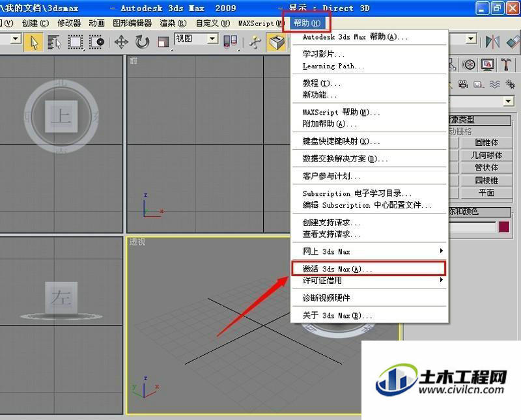Open the 图形编辑器 menu
Image resolution: width=521 pixels, height=420 pixels.
[x=132, y=23]
